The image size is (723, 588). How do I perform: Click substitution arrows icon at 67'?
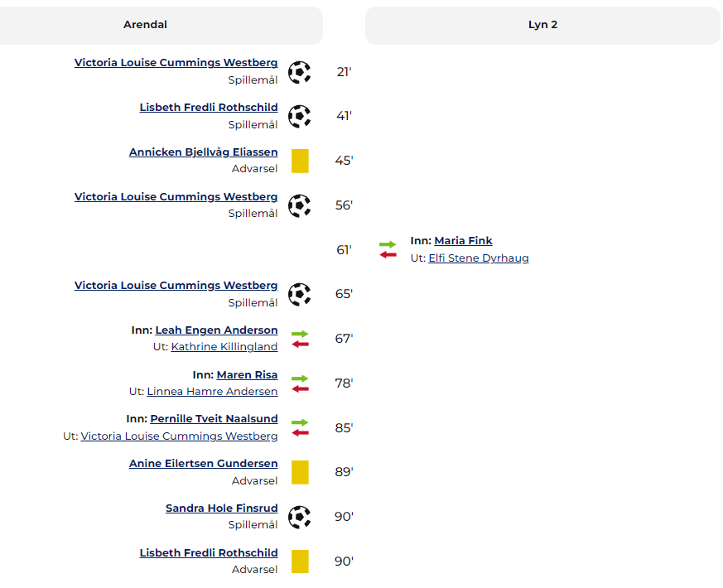(300, 339)
